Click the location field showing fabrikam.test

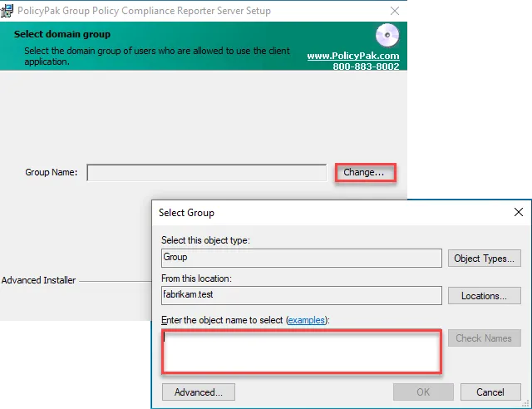[301, 295]
